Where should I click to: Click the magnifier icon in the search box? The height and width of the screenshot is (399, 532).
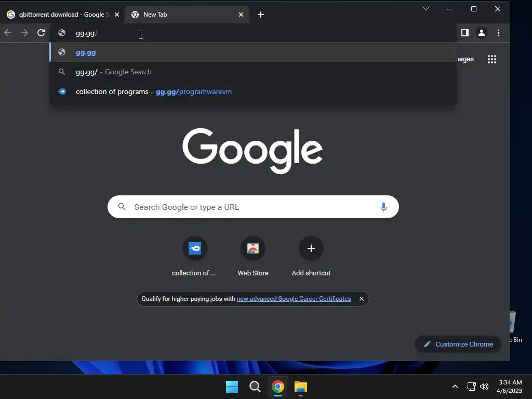[x=122, y=207]
